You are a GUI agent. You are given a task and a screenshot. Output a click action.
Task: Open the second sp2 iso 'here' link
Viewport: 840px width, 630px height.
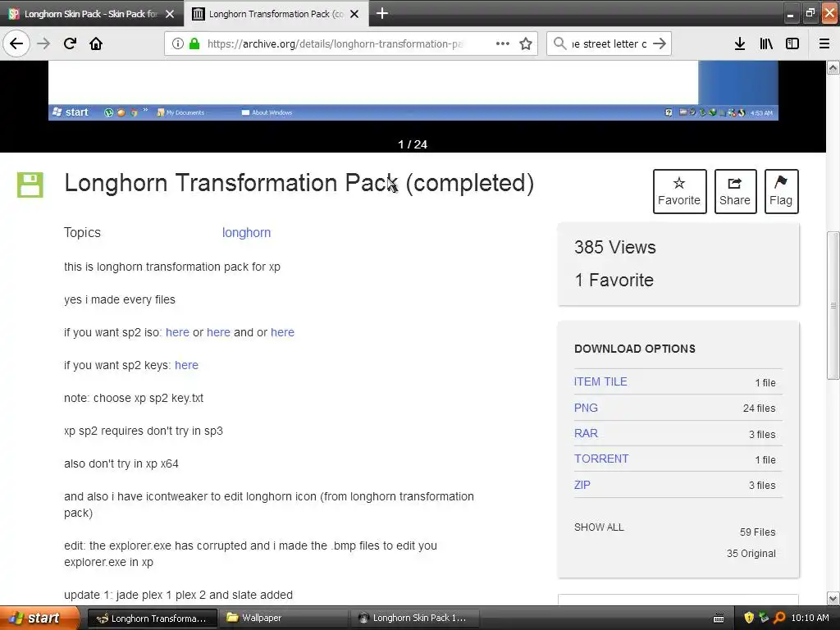pos(218,332)
